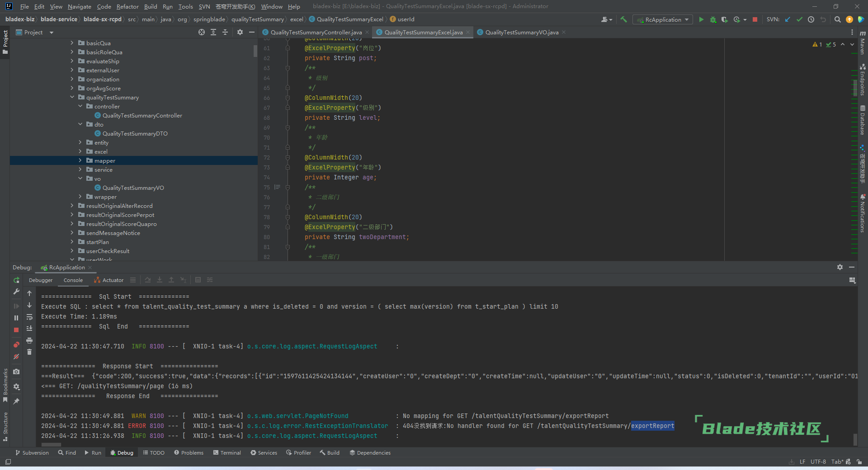
Task: Switch to the Debugger tab
Action: [x=41, y=280]
